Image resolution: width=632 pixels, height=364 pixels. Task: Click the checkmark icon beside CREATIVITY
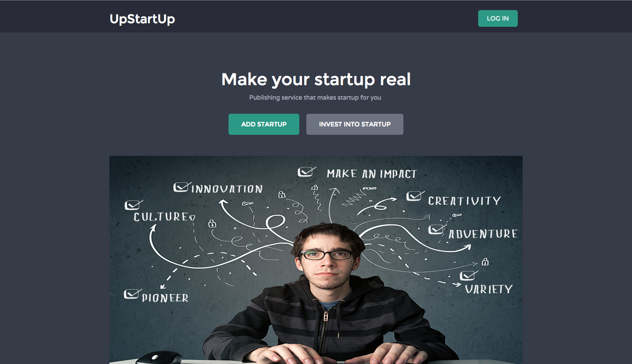(414, 196)
